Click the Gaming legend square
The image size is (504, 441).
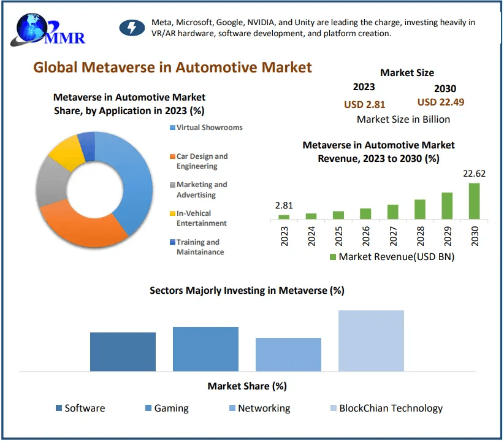148,408
